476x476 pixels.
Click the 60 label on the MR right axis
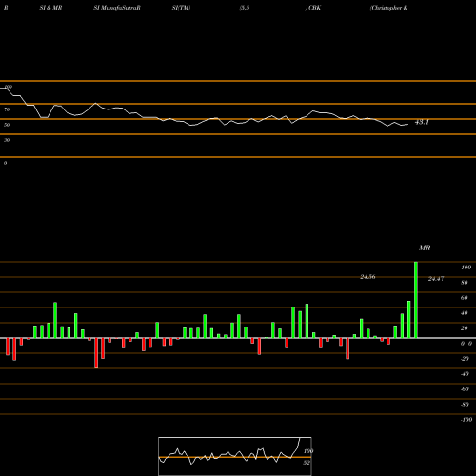tap(465, 298)
